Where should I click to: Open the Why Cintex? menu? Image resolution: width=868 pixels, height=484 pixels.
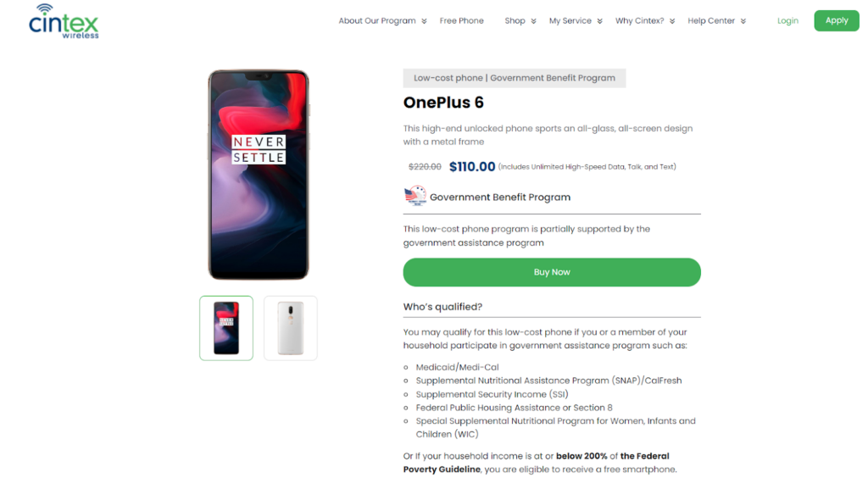click(639, 20)
